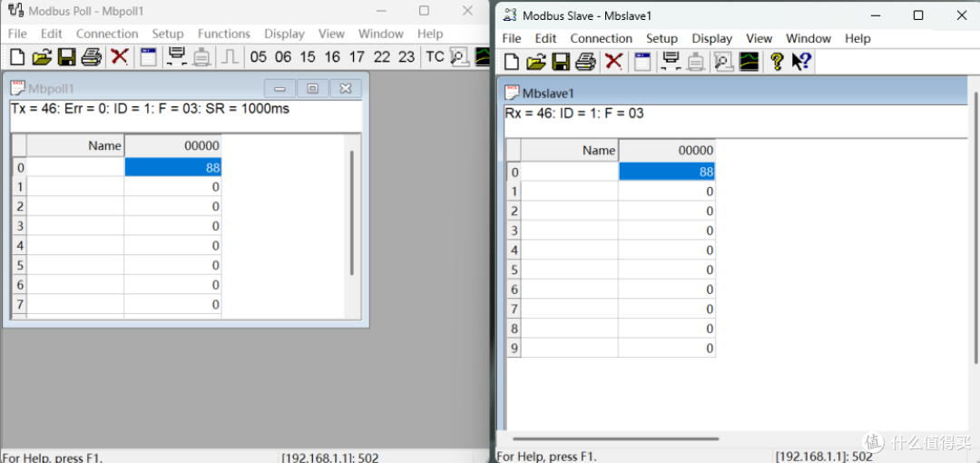Open Connection menu in Modbus Slave
The image size is (980, 463).
pyautogui.click(x=602, y=38)
